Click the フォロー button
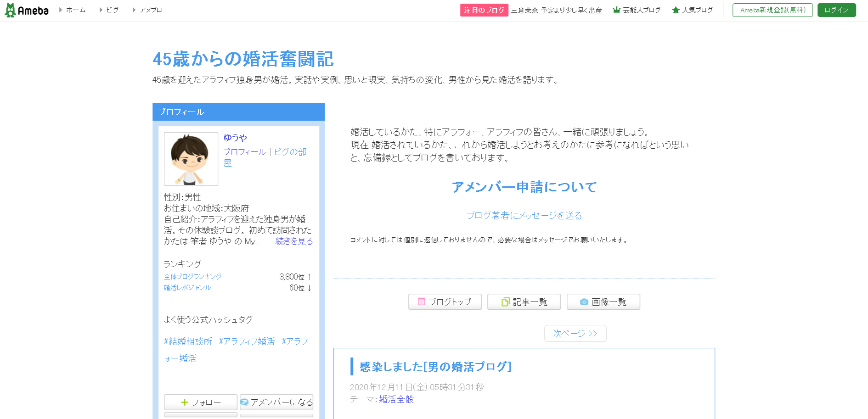 (x=201, y=402)
